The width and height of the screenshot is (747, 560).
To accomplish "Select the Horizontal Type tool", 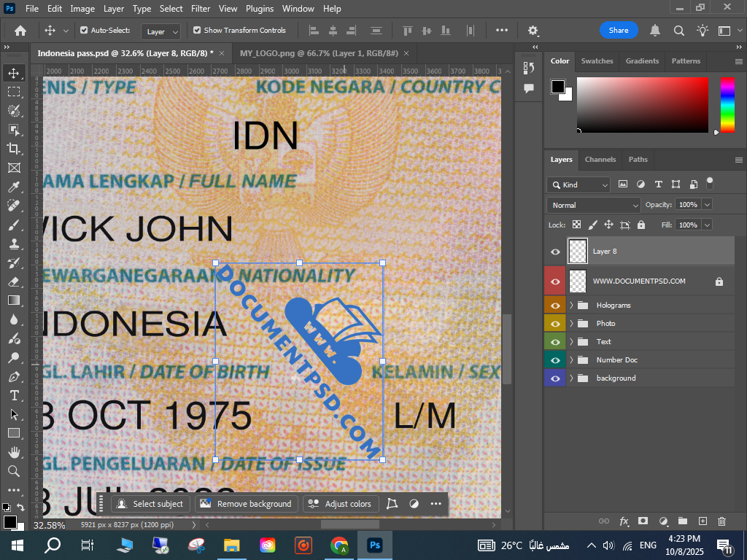I will 14,395.
